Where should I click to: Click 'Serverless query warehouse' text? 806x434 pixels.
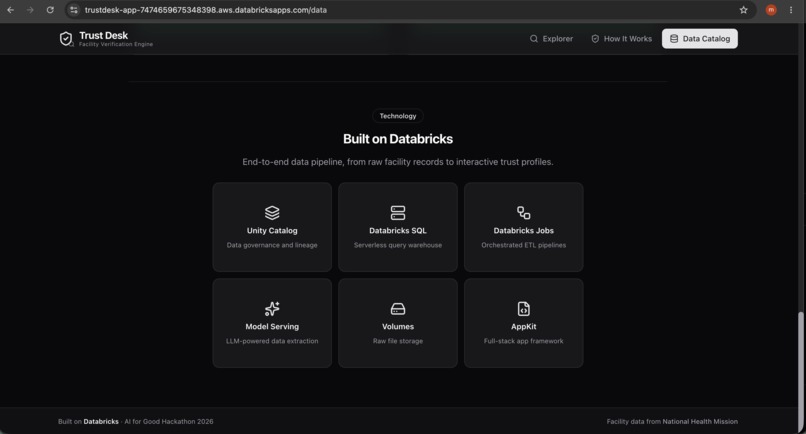click(x=398, y=245)
